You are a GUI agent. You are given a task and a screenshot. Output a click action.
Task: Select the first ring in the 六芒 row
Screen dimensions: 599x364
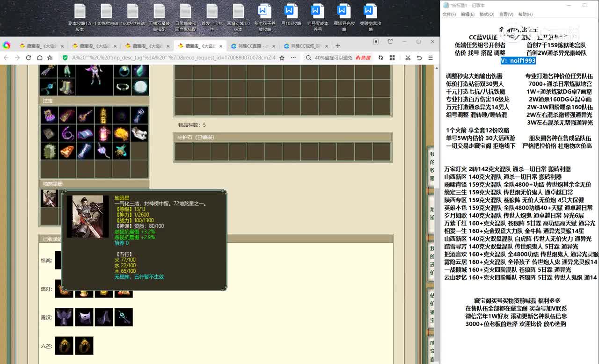pyautogui.click(x=64, y=346)
